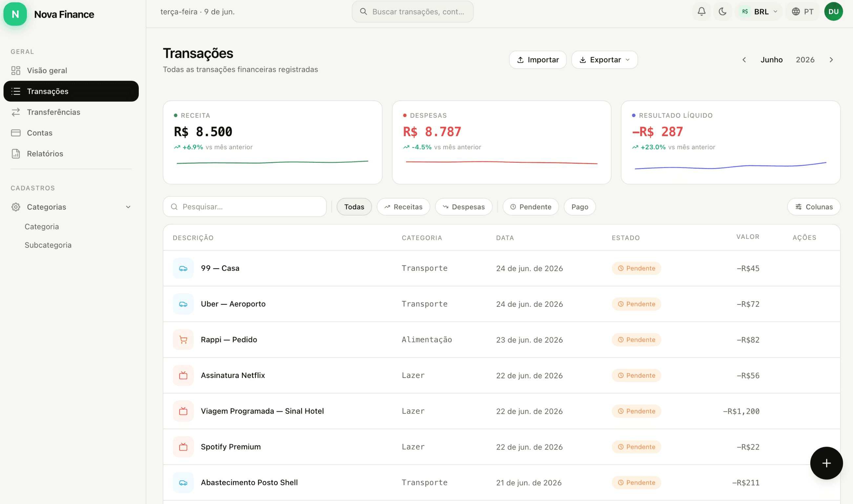Open the PT language selector
Image resolution: width=853 pixels, height=504 pixels.
(802, 11)
